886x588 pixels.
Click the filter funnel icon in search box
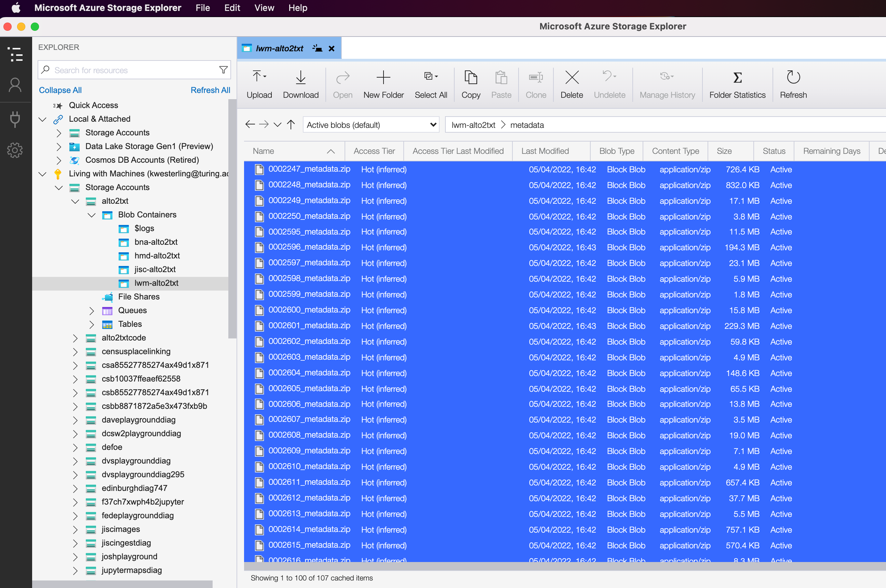pos(223,70)
